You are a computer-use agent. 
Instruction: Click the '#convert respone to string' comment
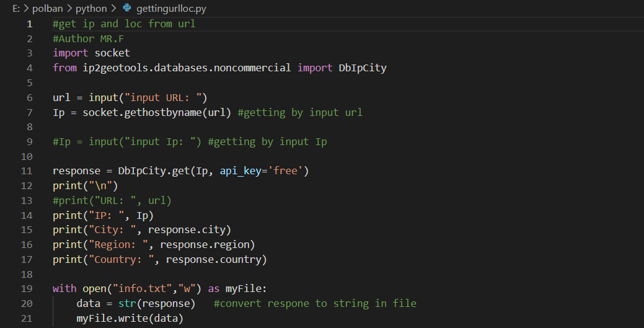[315, 303]
